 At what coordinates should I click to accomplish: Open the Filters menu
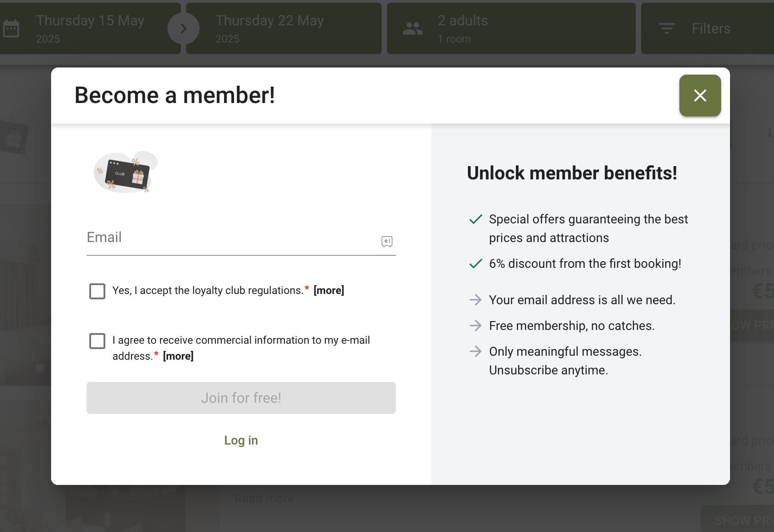(x=710, y=29)
